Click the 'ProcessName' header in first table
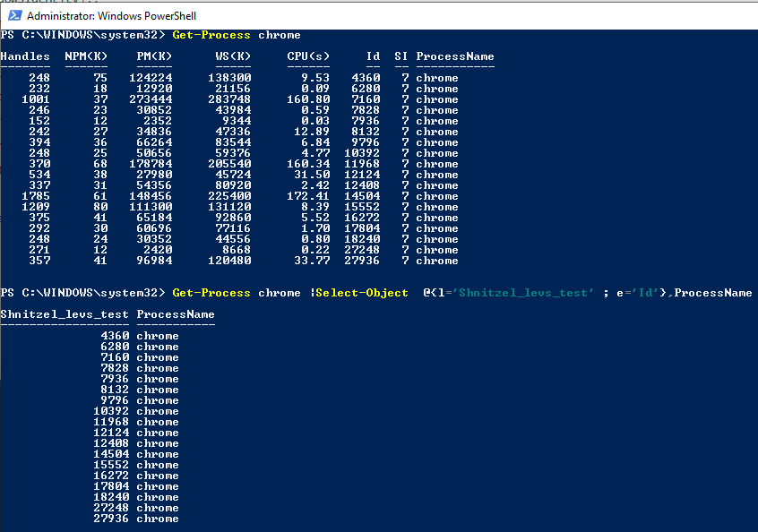The width and height of the screenshot is (758, 532). click(x=455, y=56)
